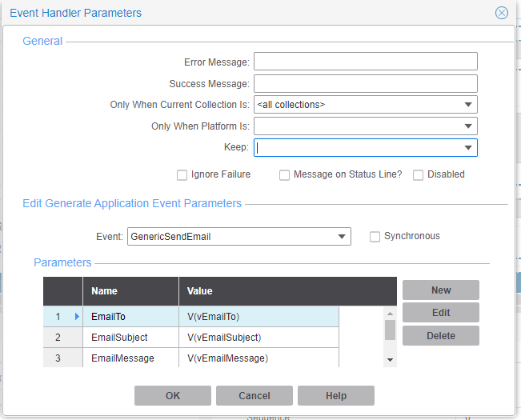The image size is (521, 420).
Task: Select the EmailTo name cell
Action: 130,317
